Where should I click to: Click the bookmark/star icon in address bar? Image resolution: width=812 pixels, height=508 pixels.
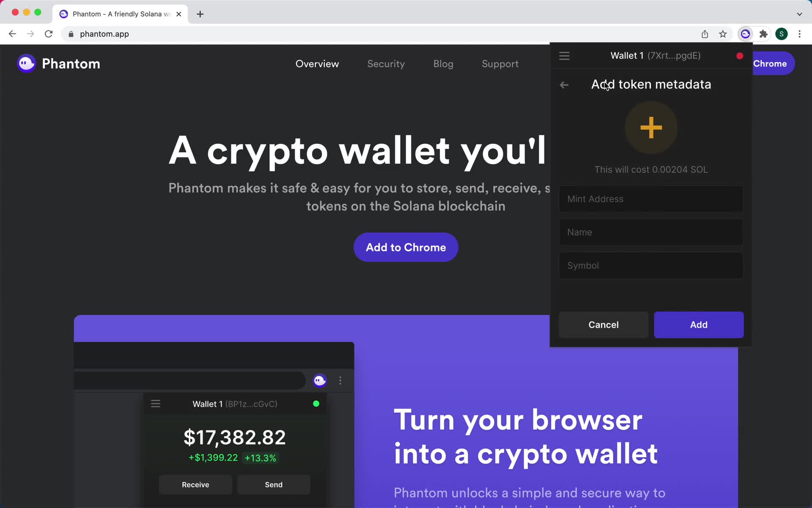(723, 34)
